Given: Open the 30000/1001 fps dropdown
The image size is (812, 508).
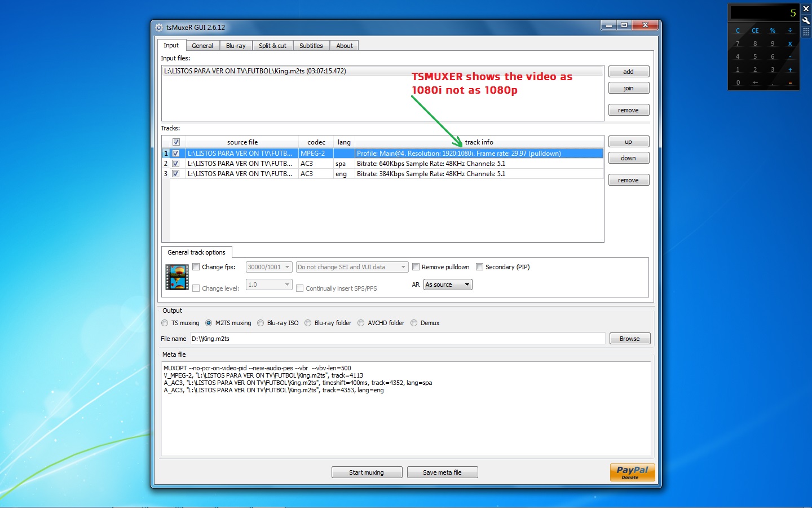Looking at the screenshot, I should pyautogui.click(x=269, y=267).
